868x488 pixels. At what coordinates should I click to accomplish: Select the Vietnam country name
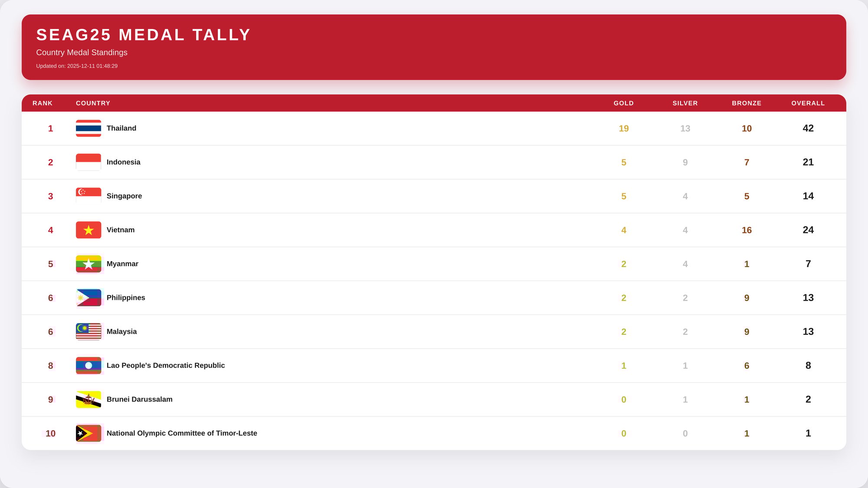coord(120,230)
